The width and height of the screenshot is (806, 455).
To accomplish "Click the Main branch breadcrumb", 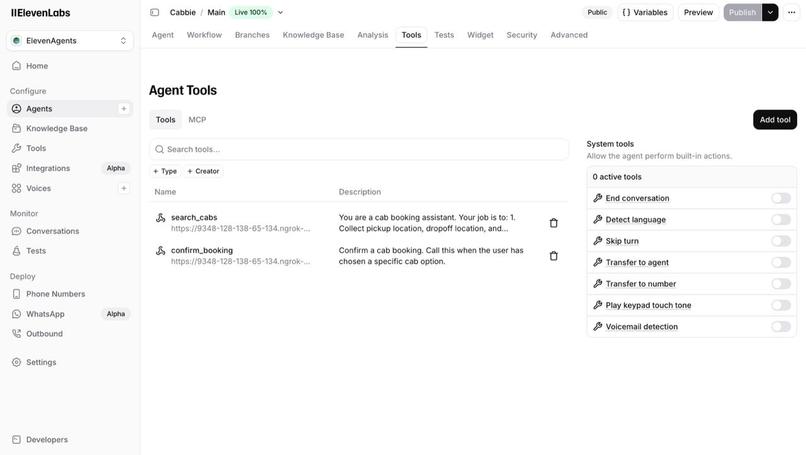I will click(x=216, y=12).
